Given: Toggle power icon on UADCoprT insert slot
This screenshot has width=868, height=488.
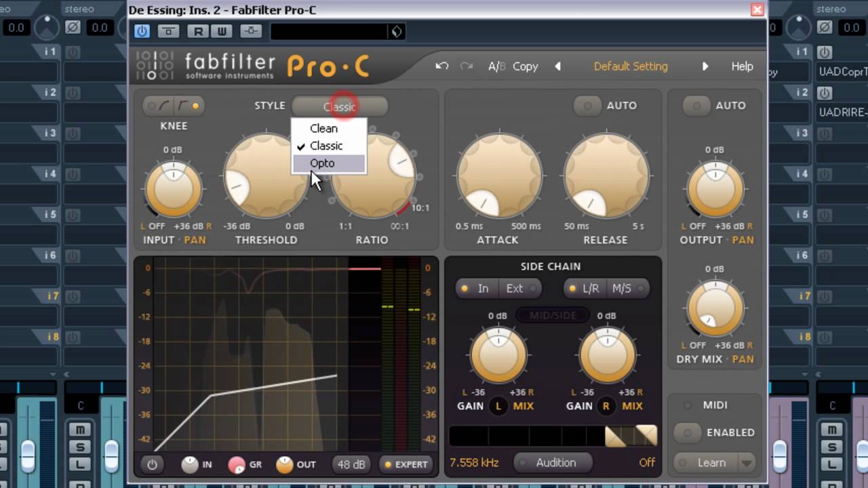Looking at the screenshot, I should point(825,52).
